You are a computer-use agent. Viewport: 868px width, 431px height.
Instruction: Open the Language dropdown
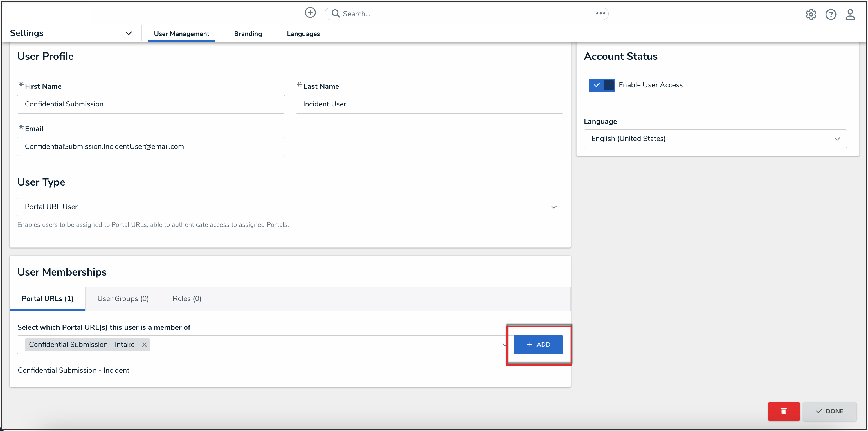pos(715,139)
